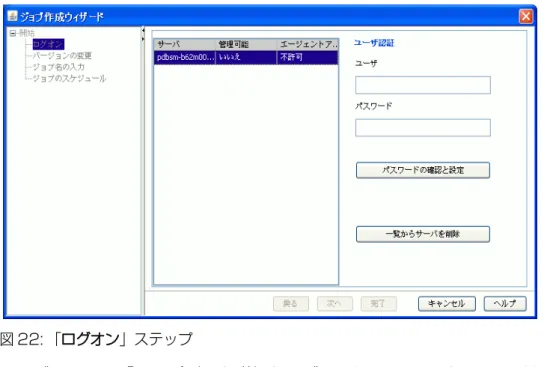
Task: Click the 次へ button
Action: click(x=334, y=304)
